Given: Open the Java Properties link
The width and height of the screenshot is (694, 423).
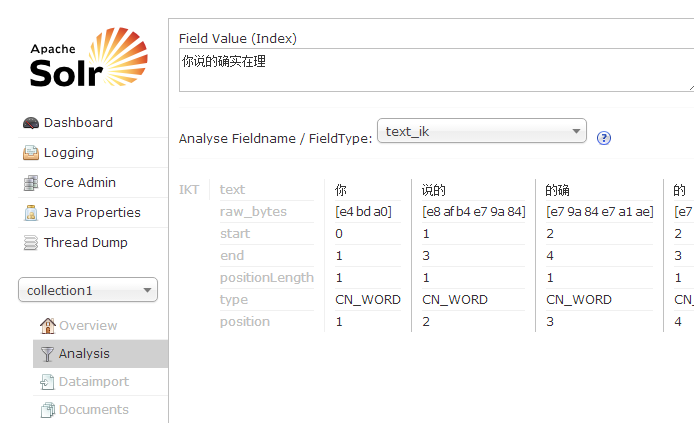Looking at the screenshot, I should [x=92, y=212].
